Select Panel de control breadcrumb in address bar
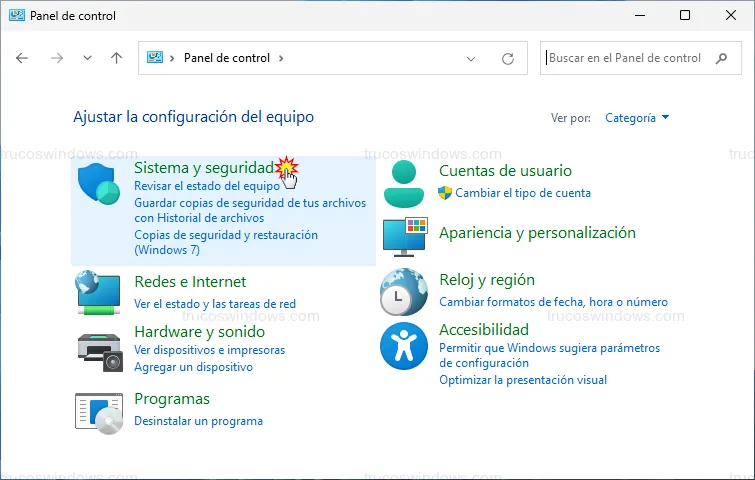This screenshot has height=480, width=755. pos(226,58)
